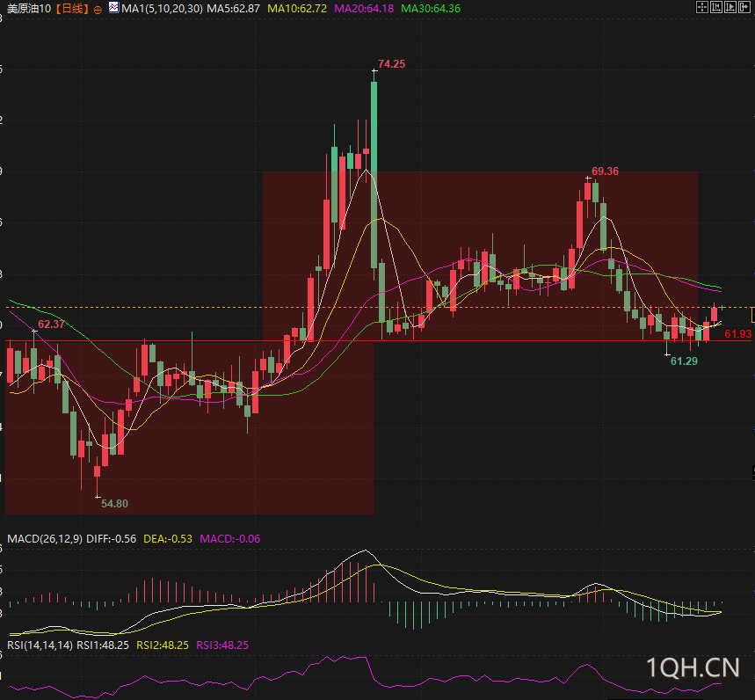Click the 54.80 low price marker
This screenshot has width=755, height=700.
(x=114, y=504)
